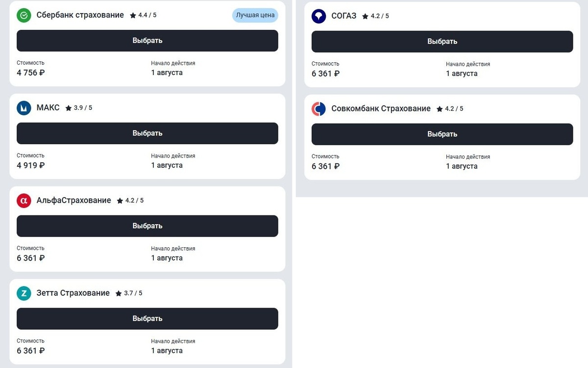Click the АльфаСтрахование red alpha logo
The height and width of the screenshot is (368, 588).
[x=24, y=201]
